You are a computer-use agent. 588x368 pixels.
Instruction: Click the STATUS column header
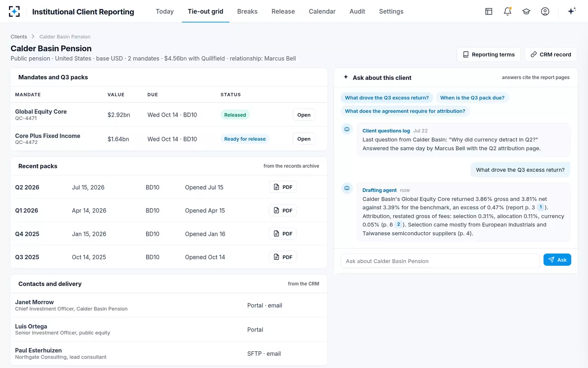point(231,94)
